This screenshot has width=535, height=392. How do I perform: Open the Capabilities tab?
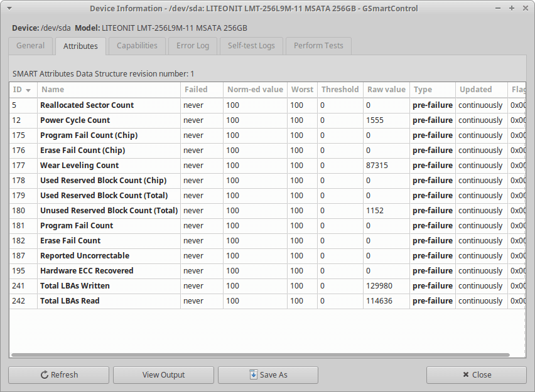136,46
